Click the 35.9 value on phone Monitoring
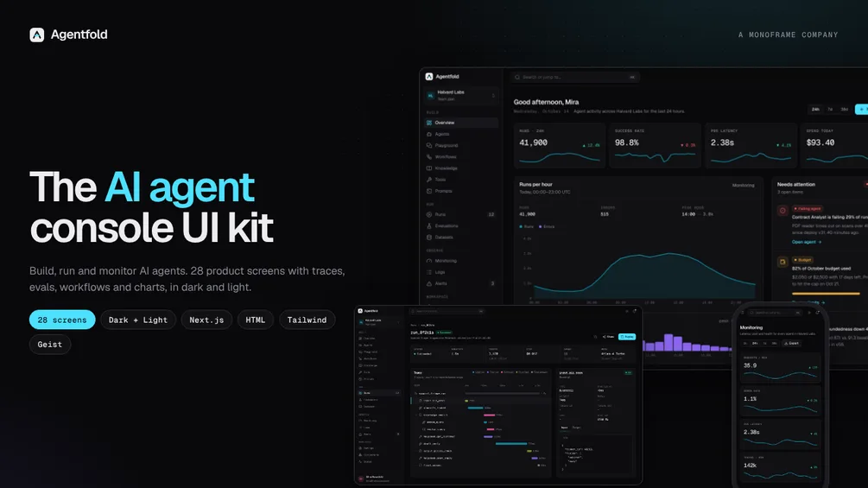Screen dimensions: 868x488 (750, 365)
